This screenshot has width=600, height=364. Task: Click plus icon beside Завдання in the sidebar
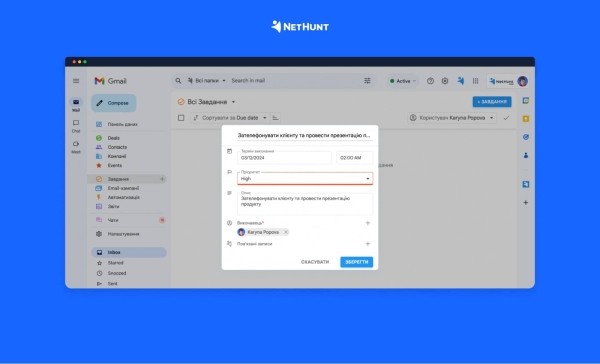(x=162, y=179)
